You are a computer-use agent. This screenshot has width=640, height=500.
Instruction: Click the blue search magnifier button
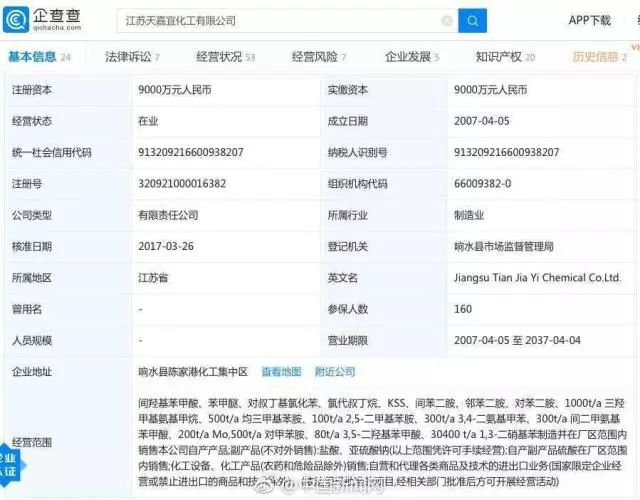[x=472, y=20]
